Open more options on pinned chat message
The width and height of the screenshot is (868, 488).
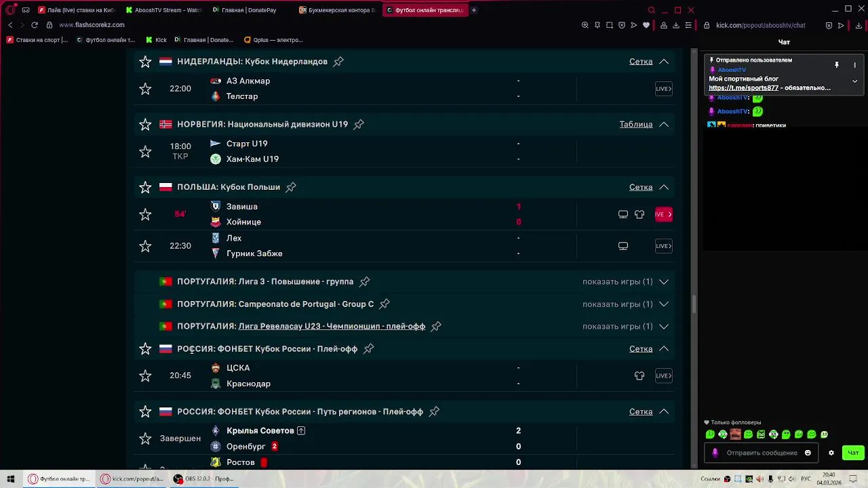854,65
